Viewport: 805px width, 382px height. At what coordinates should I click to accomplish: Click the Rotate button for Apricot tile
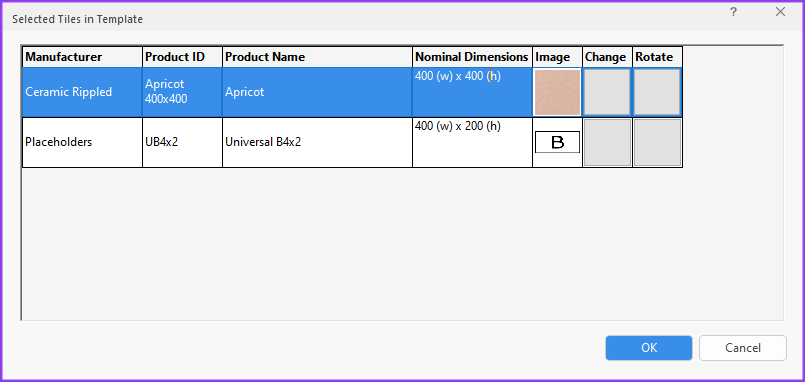coord(657,92)
